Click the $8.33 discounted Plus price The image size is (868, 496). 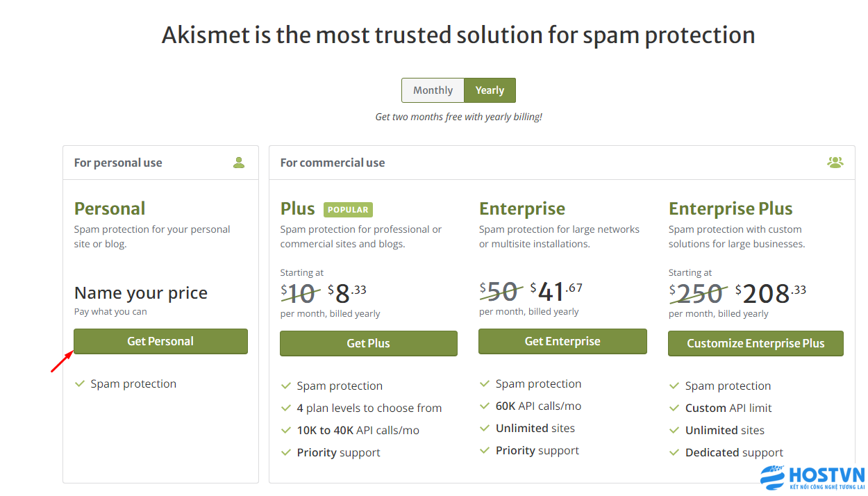click(347, 293)
